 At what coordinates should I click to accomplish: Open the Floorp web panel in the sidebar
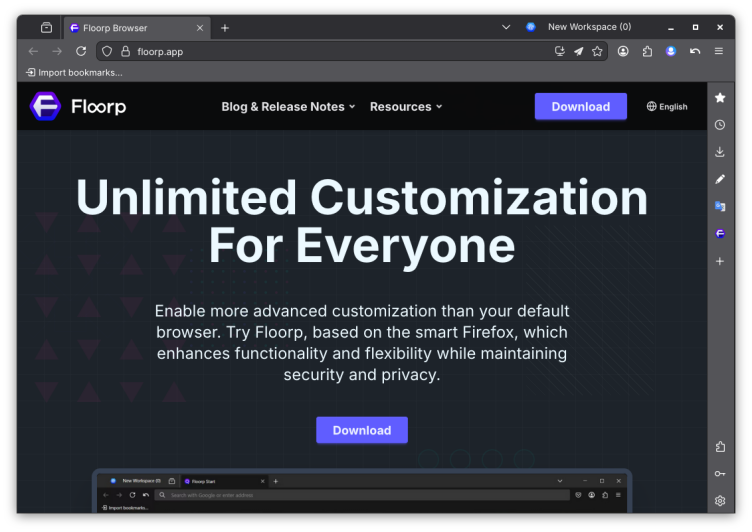[720, 234]
